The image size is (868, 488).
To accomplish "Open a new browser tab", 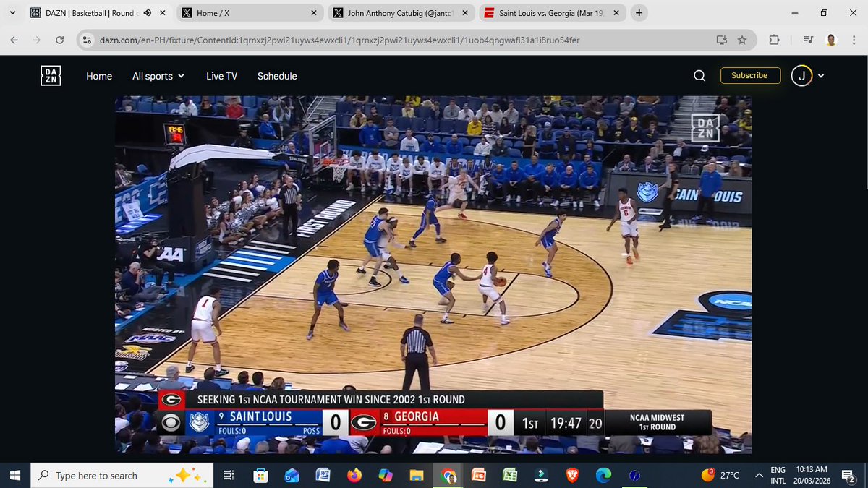I will point(639,13).
